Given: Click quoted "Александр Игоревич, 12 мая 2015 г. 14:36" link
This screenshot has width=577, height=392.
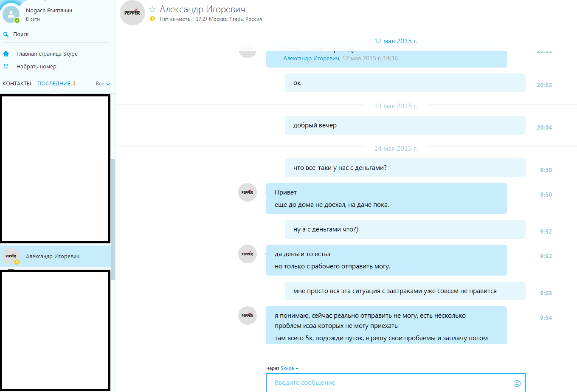Looking at the screenshot, I should (341, 58).
